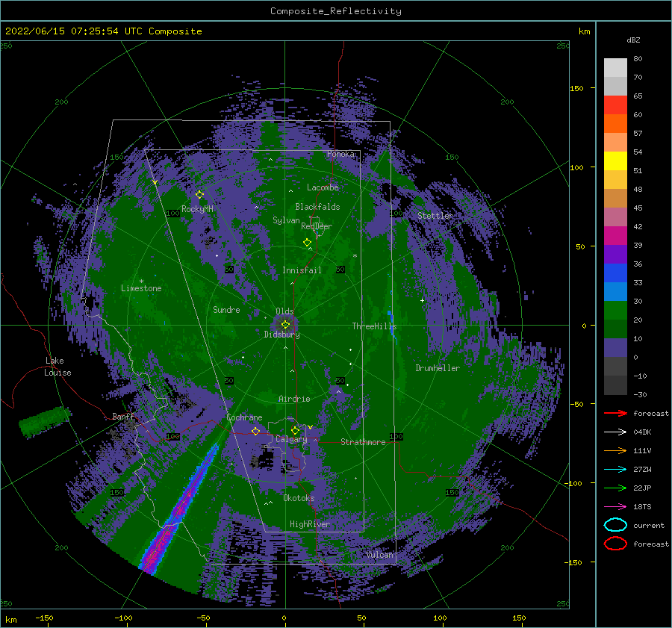Click the cyan current ellipse icon
The image size is (672, 628).
615,525
